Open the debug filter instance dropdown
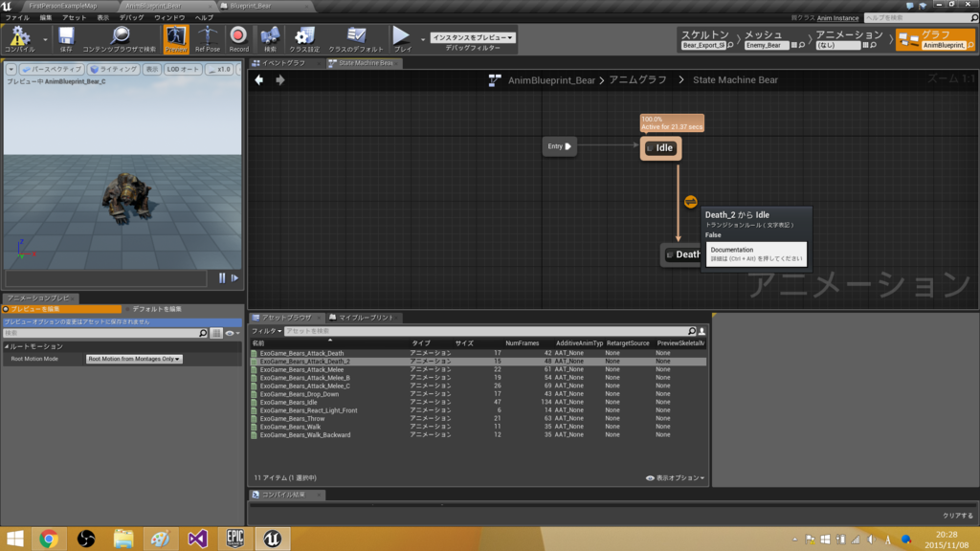 coord(473,37)
